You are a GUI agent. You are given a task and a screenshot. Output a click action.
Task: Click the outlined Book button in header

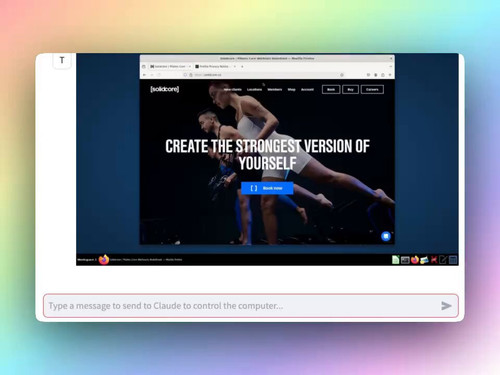click(x=331, y=89)
